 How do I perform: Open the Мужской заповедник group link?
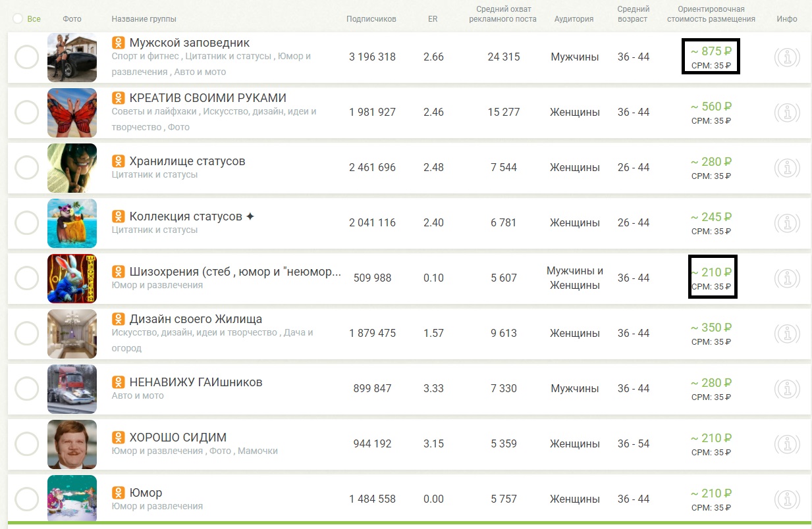point(190,43)
